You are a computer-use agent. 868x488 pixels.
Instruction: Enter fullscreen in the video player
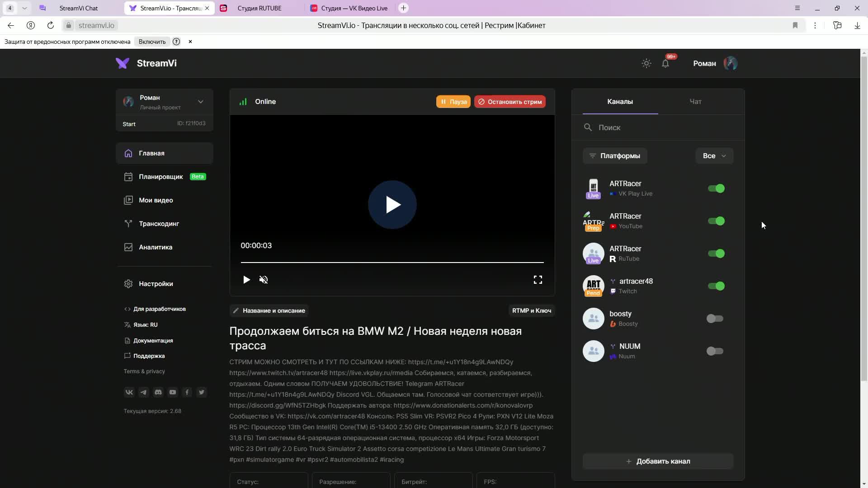pyautogui.click(x=538, y=280)
